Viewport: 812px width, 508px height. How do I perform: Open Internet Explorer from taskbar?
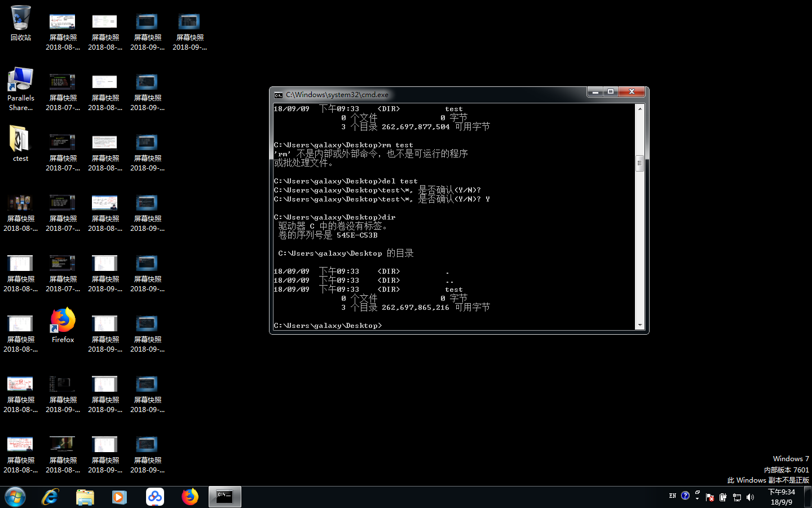click(x=50, y=497)
